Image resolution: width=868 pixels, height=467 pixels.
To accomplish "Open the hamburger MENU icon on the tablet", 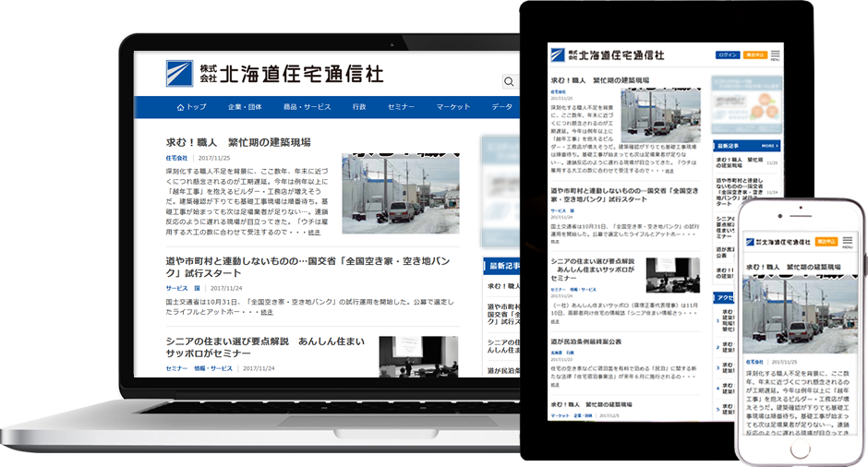I will [775, 55].
